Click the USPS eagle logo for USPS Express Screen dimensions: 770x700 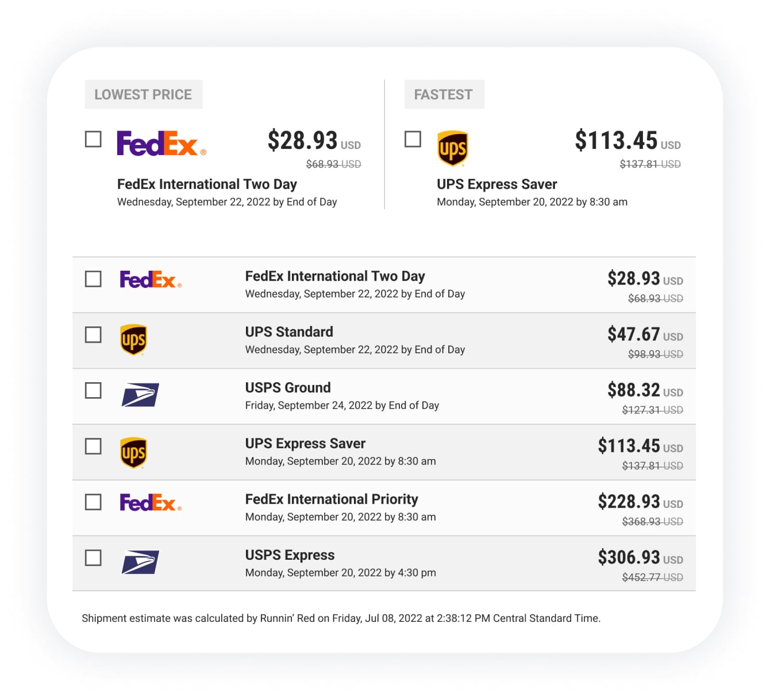pyautogui.click(x=140, y=562)
